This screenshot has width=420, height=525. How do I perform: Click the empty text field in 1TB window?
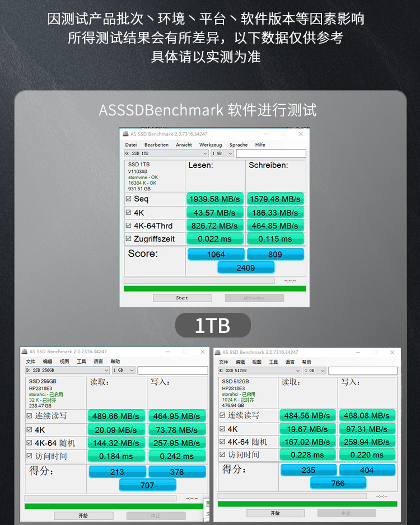271,153
